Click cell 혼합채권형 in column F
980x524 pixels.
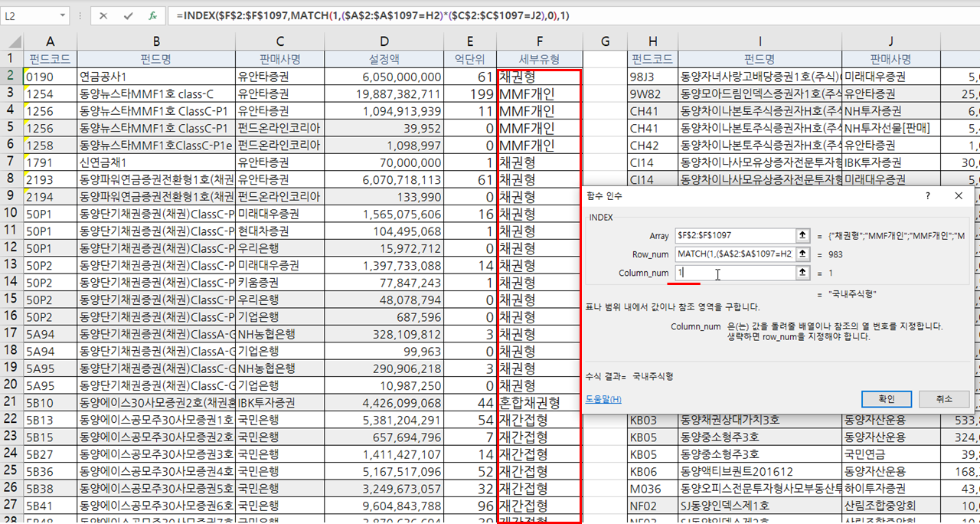539,402
